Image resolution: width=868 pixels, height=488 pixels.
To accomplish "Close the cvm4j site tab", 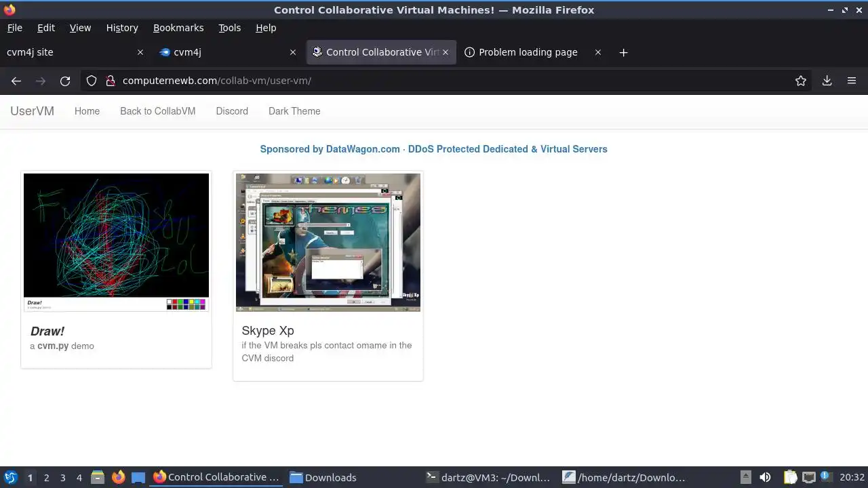I will click(x=140, y=52).
